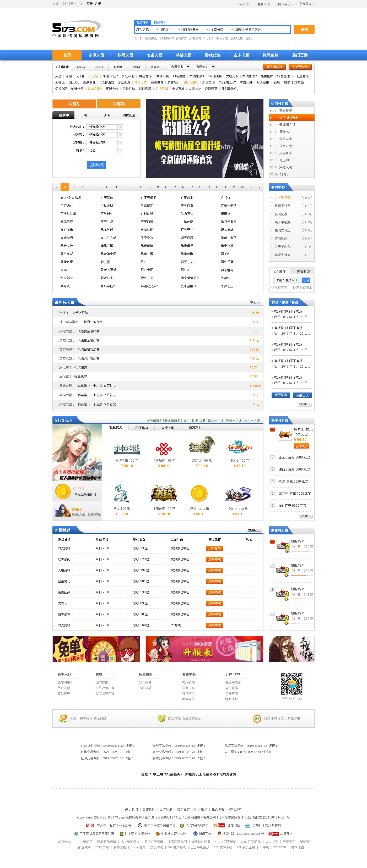Viewport: 367px width, 868px height.
Task: Open the 游戏服务器 dropdown in search bar
Action: (195, 30)
